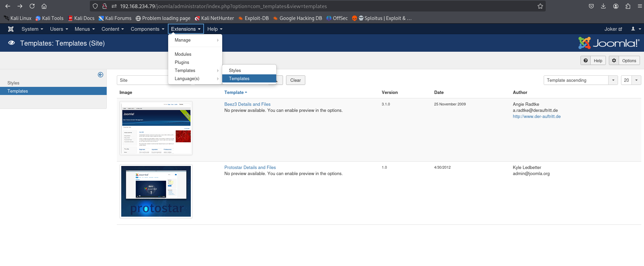644x266 pixels.
Task: Open the browser extensions puzzle icon
Action: point(628,6)
